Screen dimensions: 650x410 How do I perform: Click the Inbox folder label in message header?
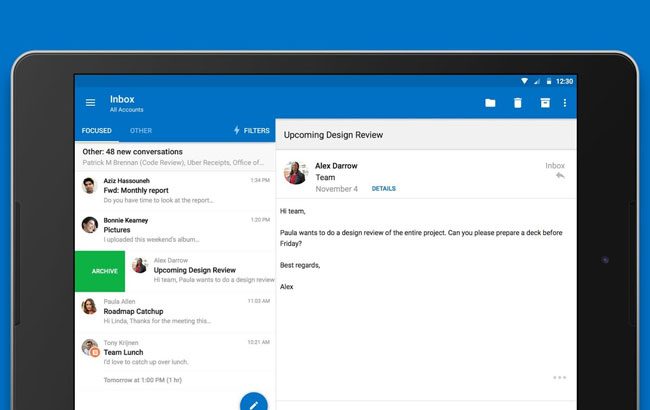tap(555, 166)
